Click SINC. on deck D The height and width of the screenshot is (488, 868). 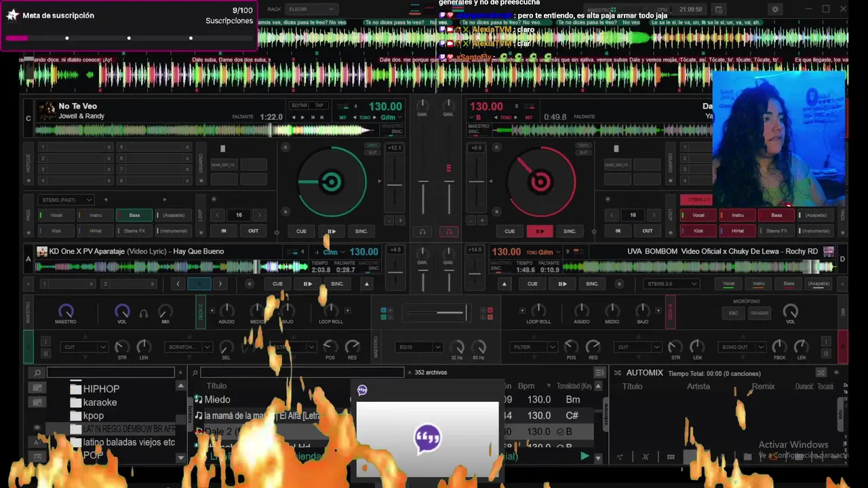592,283
